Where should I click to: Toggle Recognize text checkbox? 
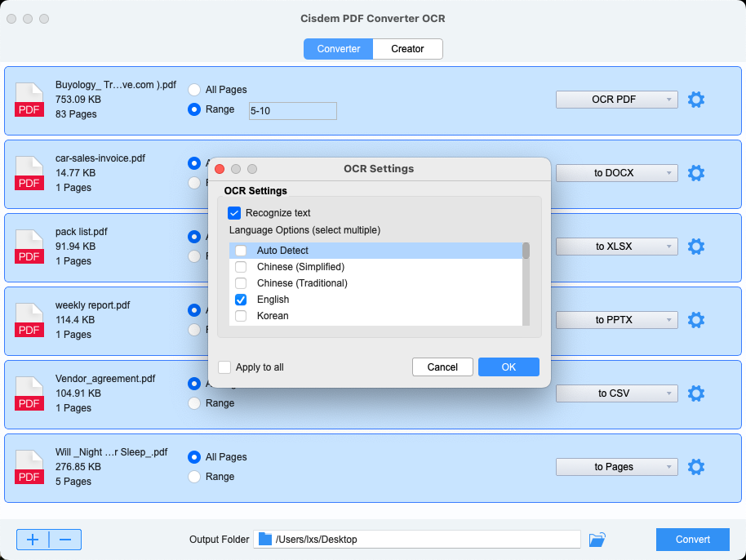(234, 213)
